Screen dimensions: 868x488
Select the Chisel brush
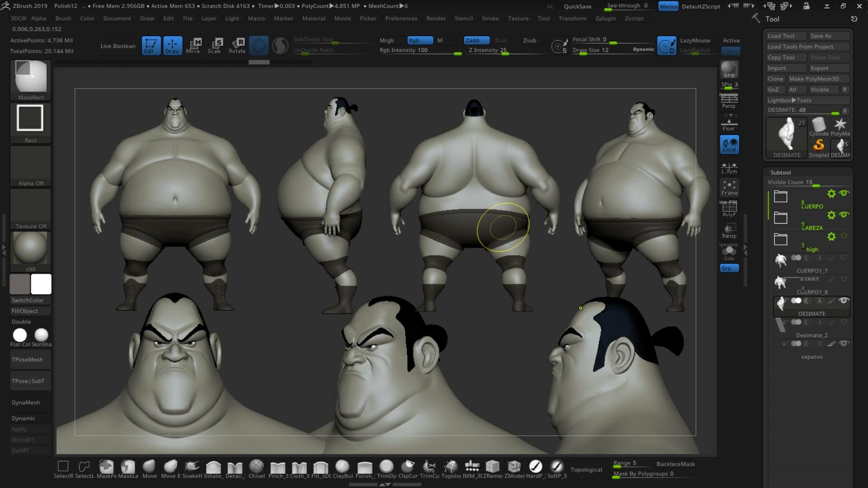256,469
